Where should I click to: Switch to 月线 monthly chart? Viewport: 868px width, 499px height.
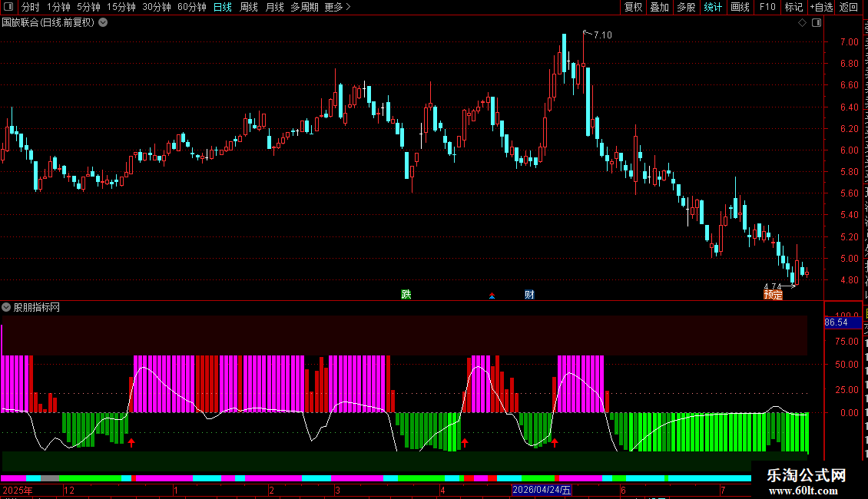coord(274,7)
